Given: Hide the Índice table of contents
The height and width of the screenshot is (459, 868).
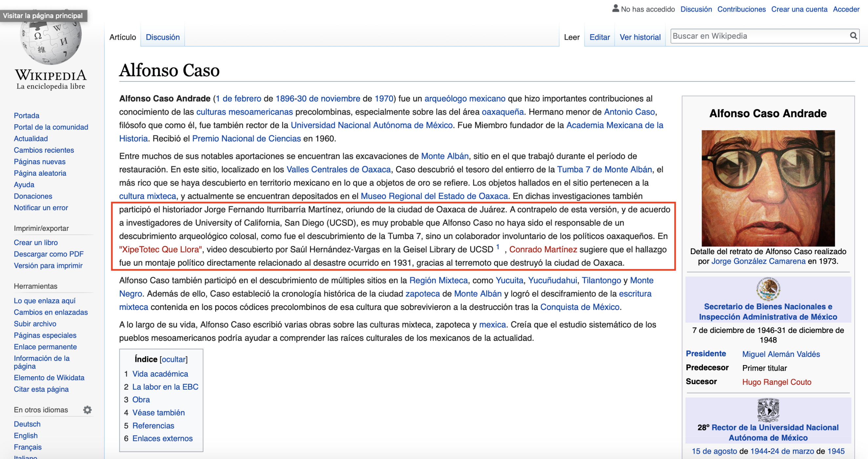Looking at the screenshot, I should coord(174,359).
